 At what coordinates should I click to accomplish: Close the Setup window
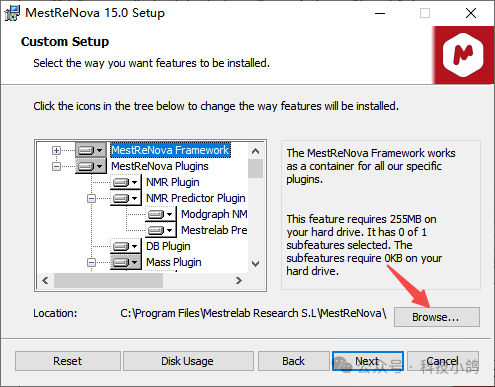pyautogui.click(x=471, y=13)
